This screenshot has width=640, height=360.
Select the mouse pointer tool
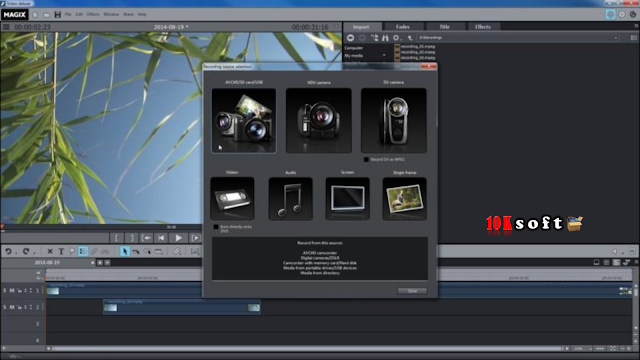coord(124,251)
